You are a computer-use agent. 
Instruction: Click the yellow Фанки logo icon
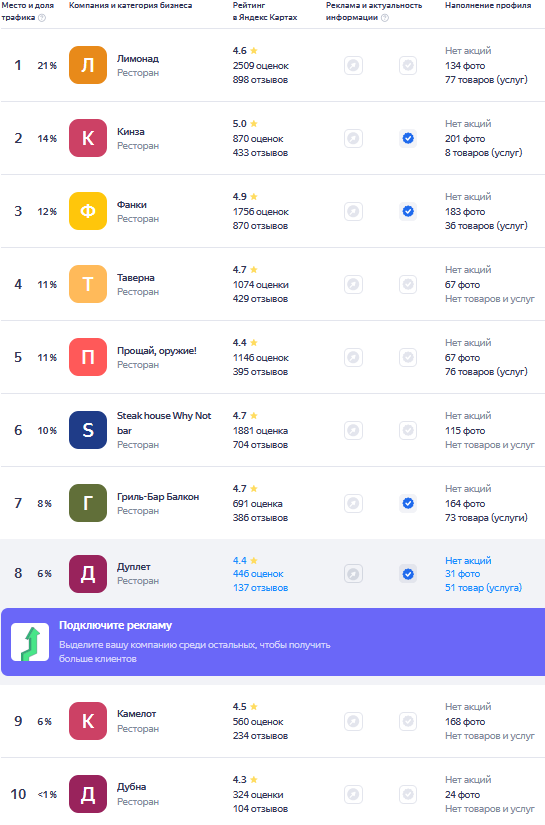(x=88, y=212)
